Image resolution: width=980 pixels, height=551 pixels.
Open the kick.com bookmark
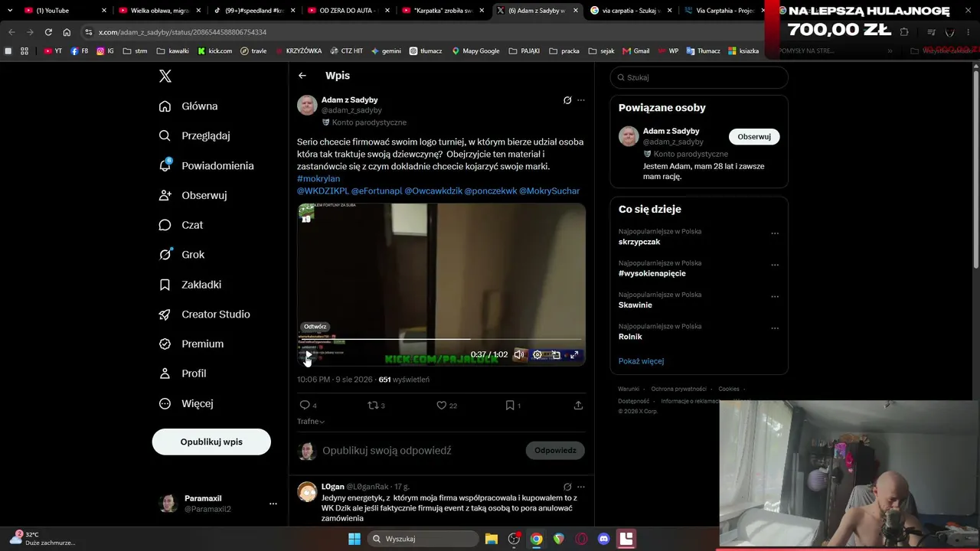[x=215, y=51]
